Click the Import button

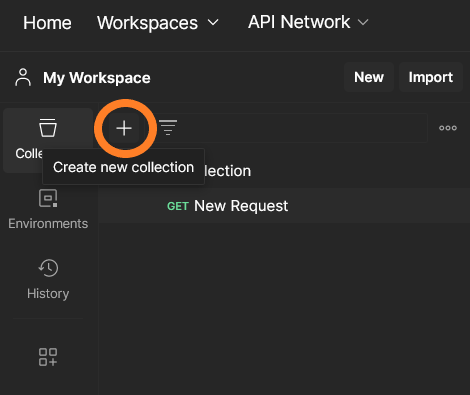[x=431, y=77]
